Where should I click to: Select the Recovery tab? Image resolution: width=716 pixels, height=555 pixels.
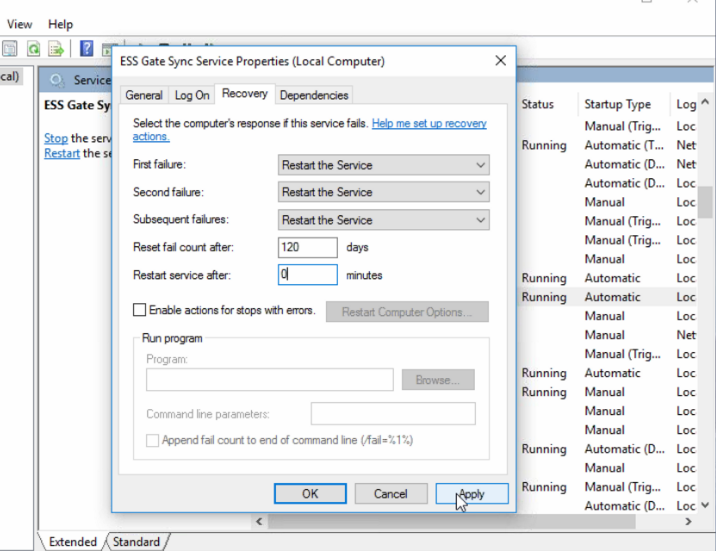pos(245,94)
